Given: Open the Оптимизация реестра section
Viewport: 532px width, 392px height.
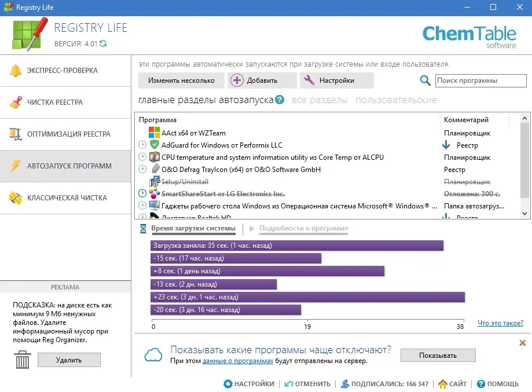Looking at the screenshot, I should (65, 134).
